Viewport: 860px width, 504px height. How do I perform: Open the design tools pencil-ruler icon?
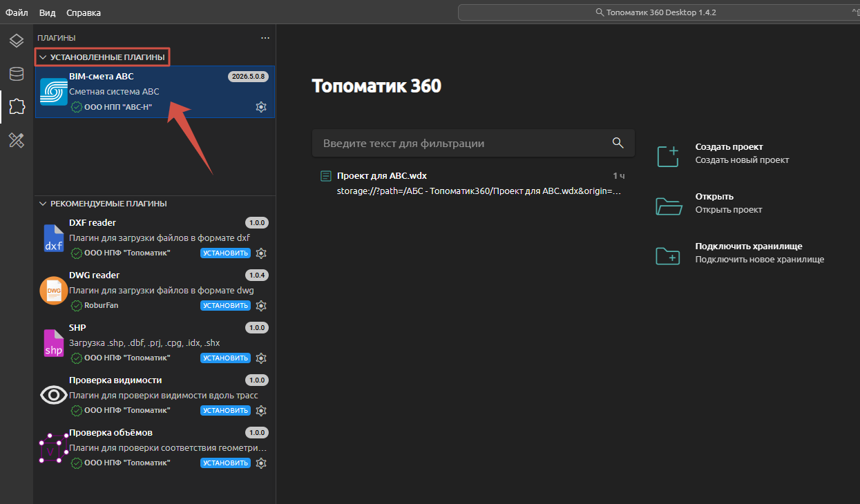[x=17, y=140]
